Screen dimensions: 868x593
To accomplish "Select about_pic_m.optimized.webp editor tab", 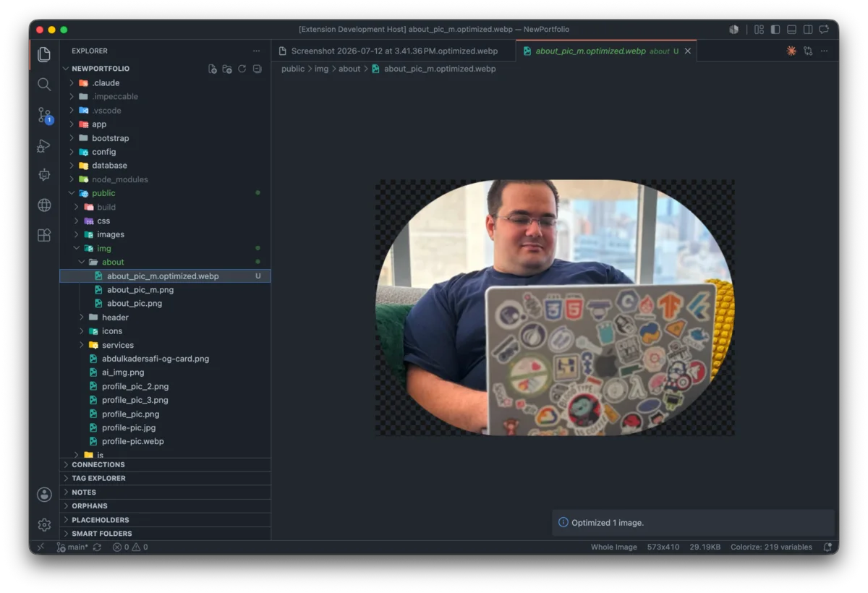I will [606, 51].
